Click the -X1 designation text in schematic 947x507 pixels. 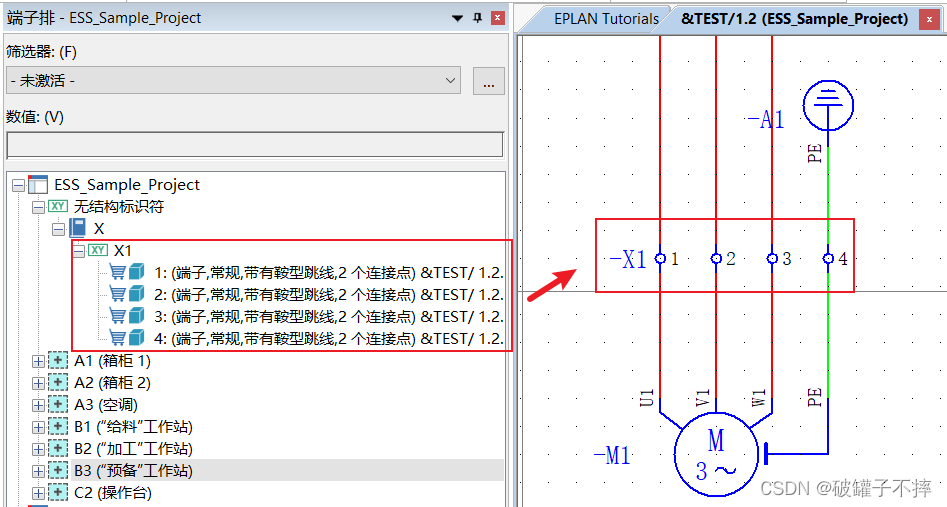coord(628,259)
